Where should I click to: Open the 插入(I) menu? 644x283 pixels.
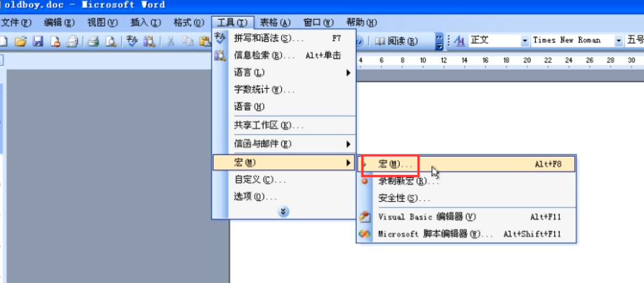point(146,22)
